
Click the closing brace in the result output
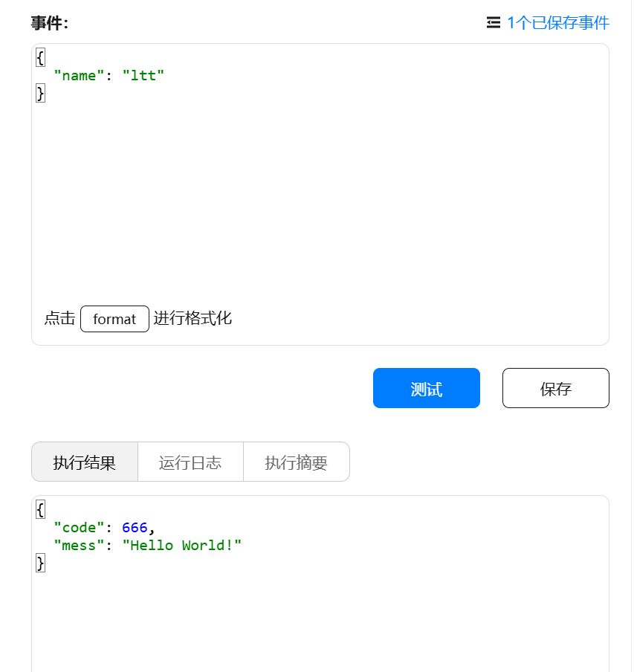click(x=40, y=563)
